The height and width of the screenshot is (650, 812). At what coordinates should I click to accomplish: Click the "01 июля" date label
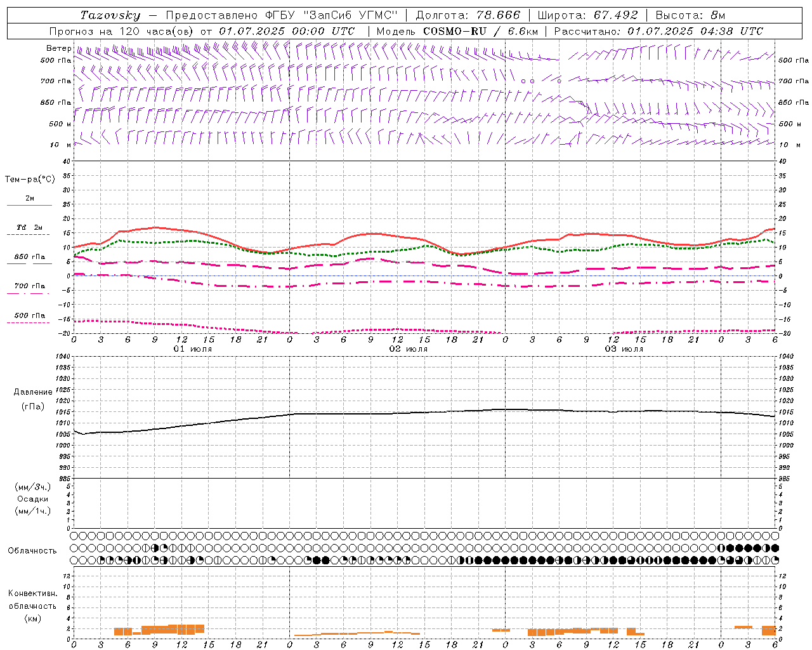point(193,349)
